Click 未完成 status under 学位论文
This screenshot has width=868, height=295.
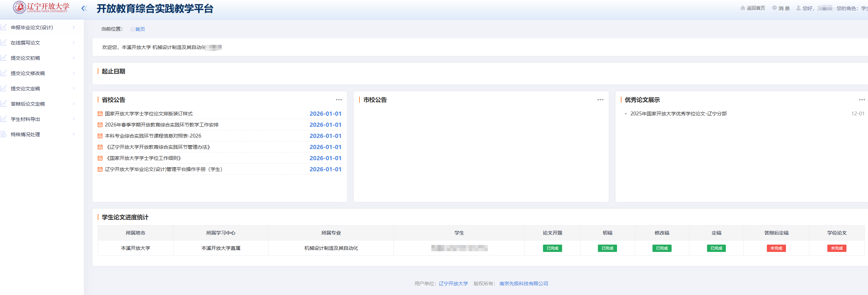pyautogui.click(x=837, y=248)
